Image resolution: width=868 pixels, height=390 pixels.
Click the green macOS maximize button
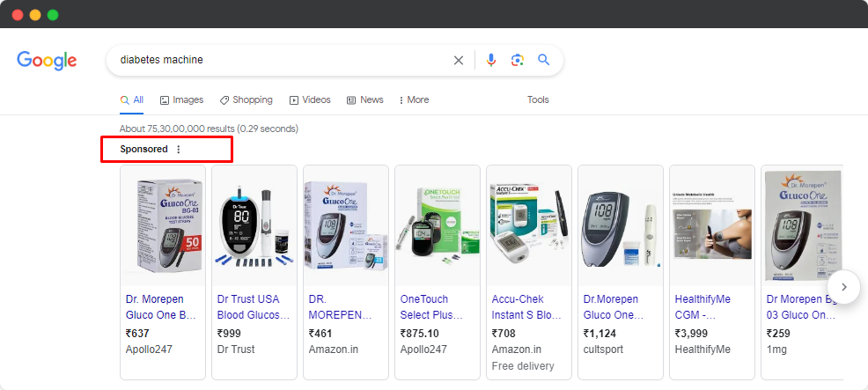[53, 15]
